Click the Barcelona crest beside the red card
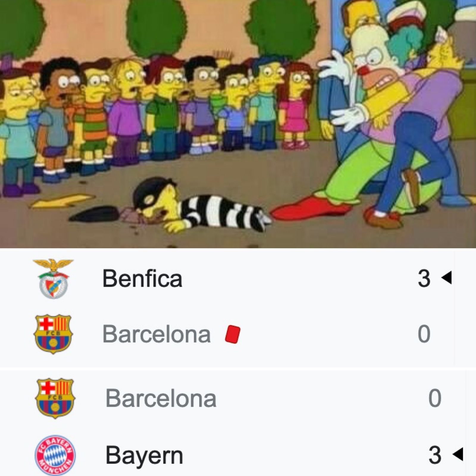The image size is (476, 476). (x=53, y=334)
